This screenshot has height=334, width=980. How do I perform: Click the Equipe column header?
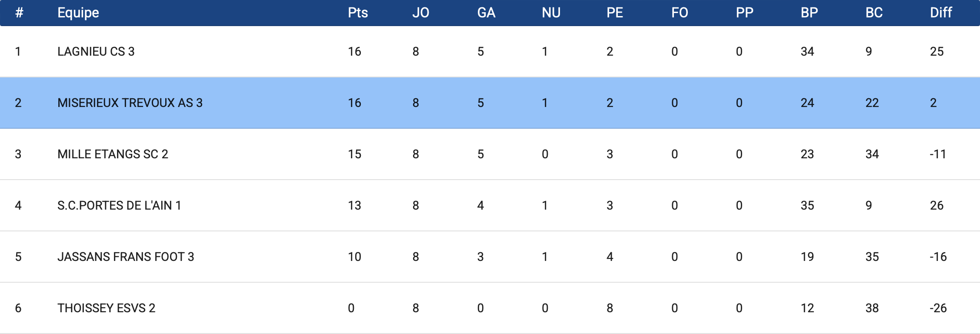pyautogui.click(x=78, y=13)
